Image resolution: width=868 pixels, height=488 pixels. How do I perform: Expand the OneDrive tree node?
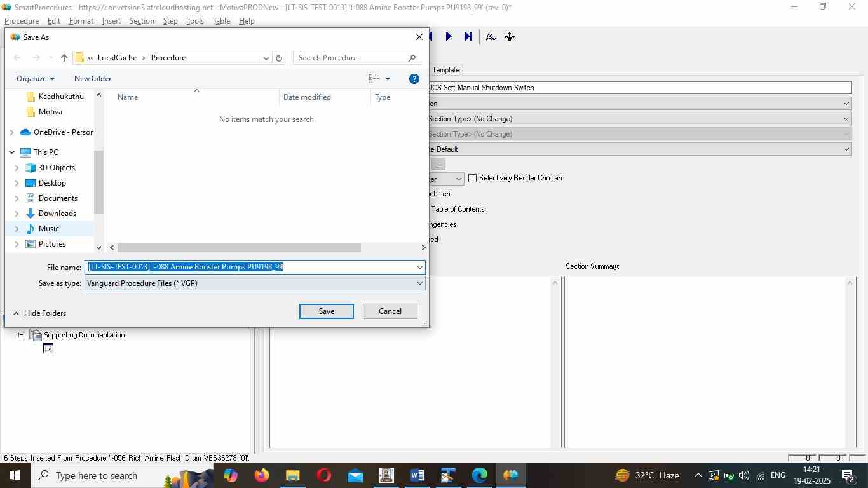click(11, 132)
